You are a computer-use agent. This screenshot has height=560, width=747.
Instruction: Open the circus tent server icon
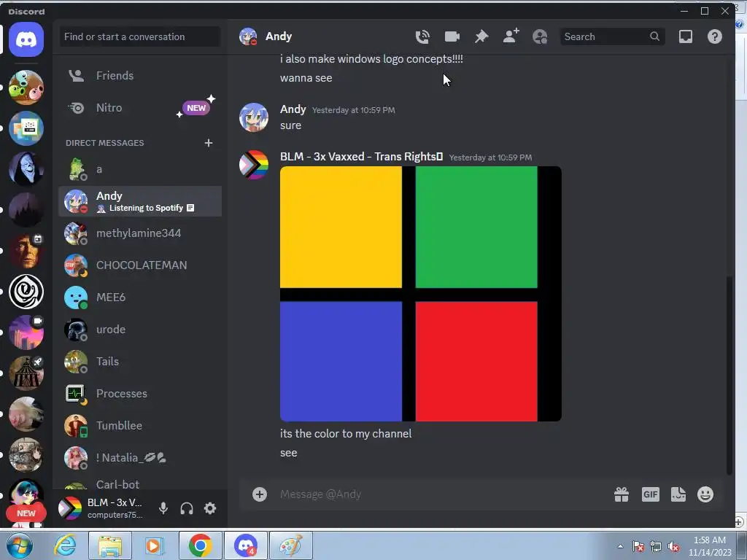tap(26, 373)
